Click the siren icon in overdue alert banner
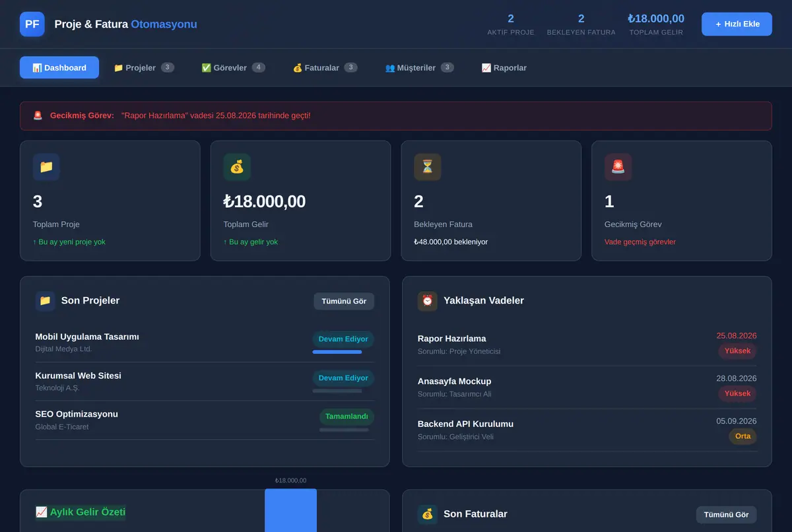This screenshot has height=532, width=792. (38, 116)
